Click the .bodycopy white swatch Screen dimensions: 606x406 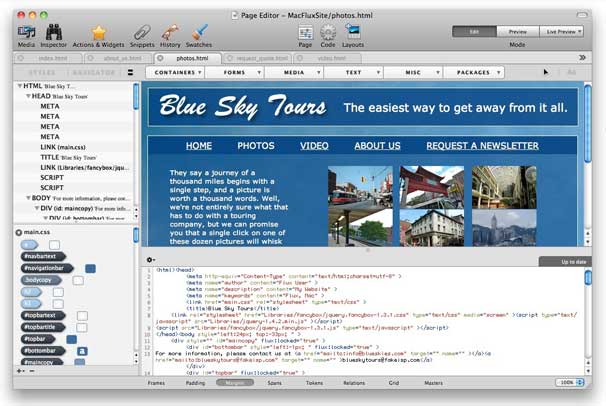[x=78, y=280]
